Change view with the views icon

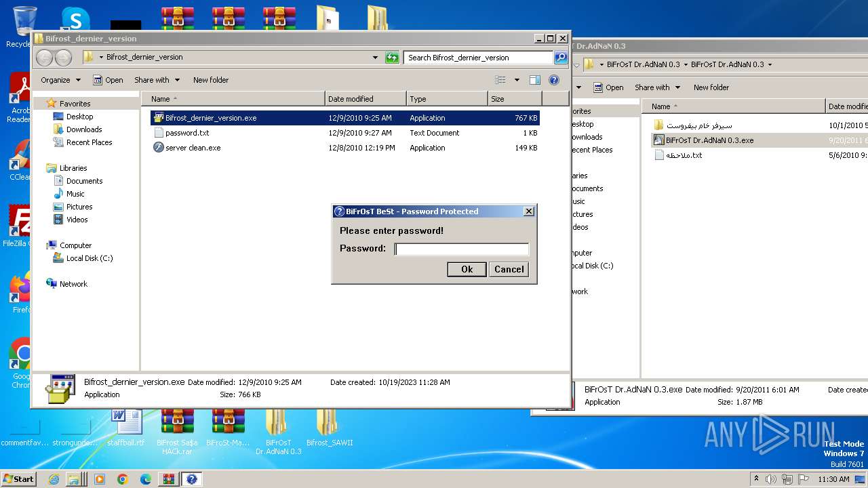[500, 80]
